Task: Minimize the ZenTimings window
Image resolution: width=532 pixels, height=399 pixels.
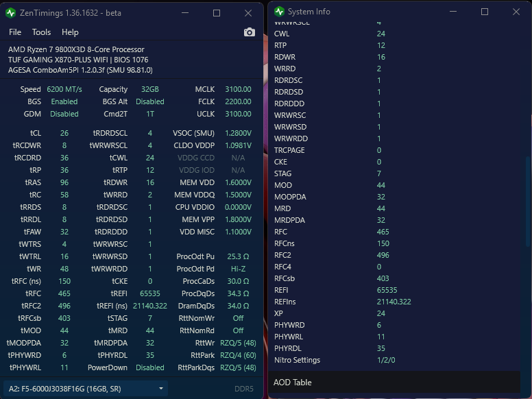Action: click(x=185, y=13)
